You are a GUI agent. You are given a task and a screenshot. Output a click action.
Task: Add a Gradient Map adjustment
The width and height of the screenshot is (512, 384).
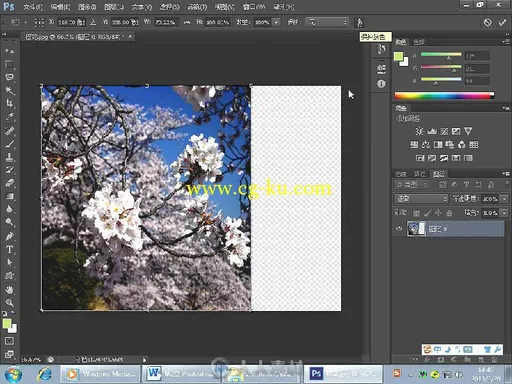coord(468,158)
